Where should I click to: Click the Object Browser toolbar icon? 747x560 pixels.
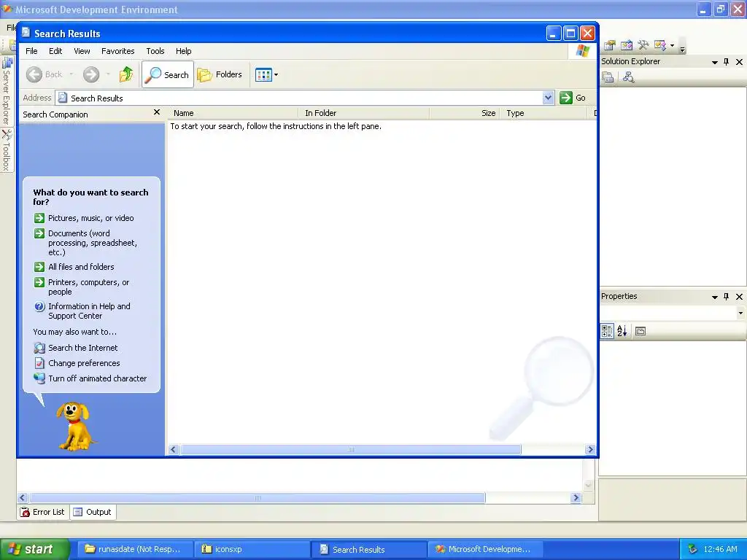coord(627,45)
